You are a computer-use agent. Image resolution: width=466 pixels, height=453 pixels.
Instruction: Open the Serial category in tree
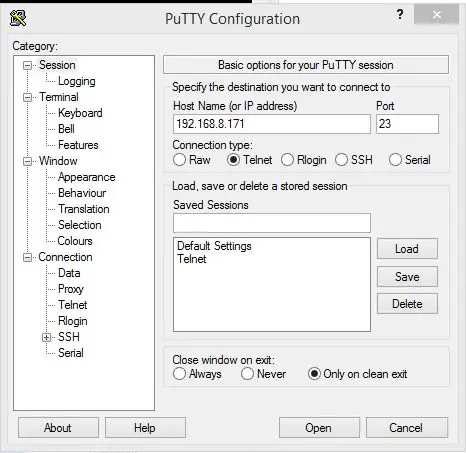(x=71, y=353)
